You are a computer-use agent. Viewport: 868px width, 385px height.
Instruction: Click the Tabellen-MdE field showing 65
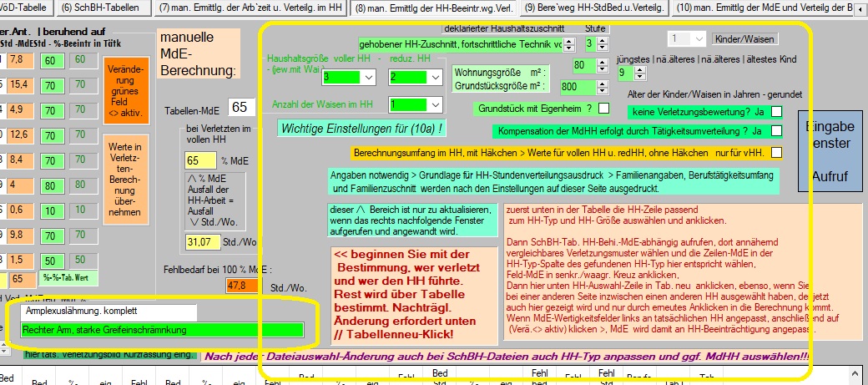[240, 106]
